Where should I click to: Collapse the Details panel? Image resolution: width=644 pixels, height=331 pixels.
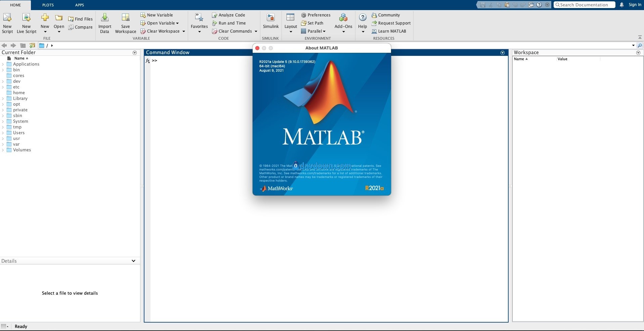click(133, 261)
